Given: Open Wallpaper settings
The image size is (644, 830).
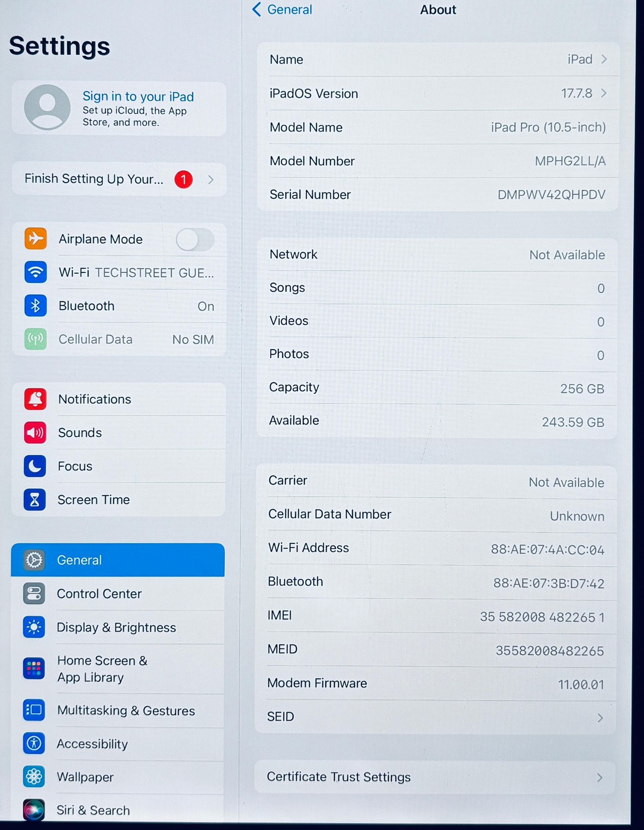Looking at the screenshot, I should (118, 777).
